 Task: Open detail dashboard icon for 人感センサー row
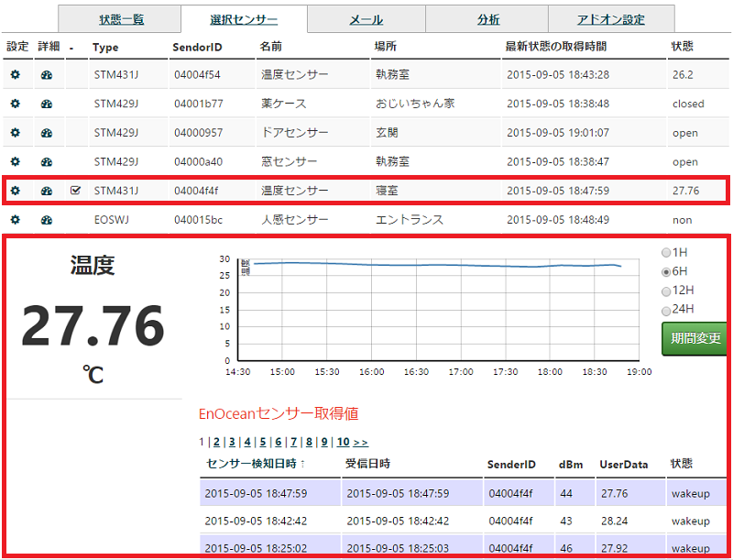[x=47, y=220]
